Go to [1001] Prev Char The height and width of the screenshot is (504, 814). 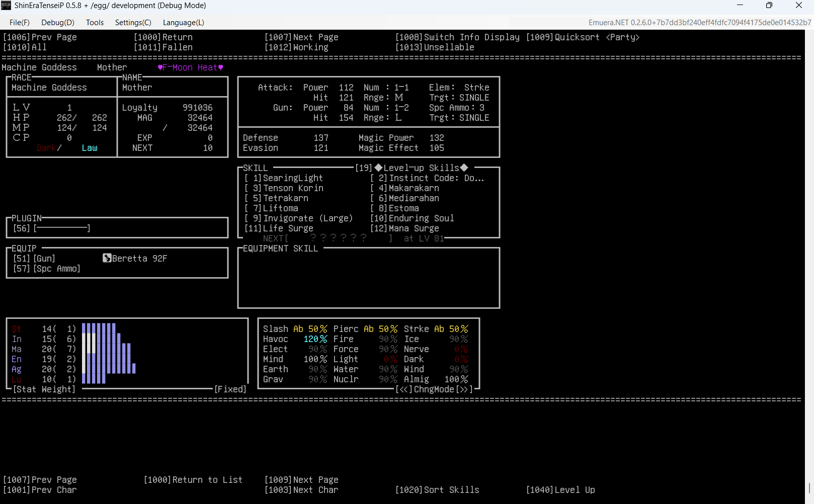click(x=40, y=490)
